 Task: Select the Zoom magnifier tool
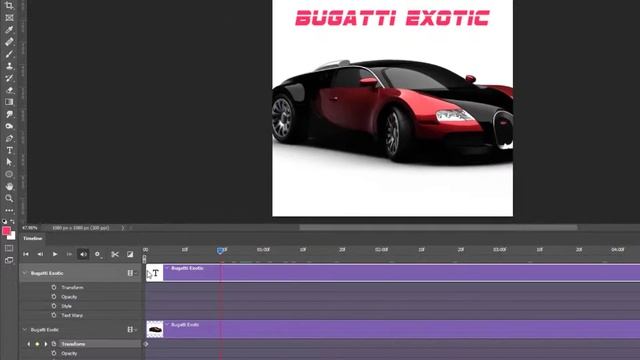click(9, 198)
